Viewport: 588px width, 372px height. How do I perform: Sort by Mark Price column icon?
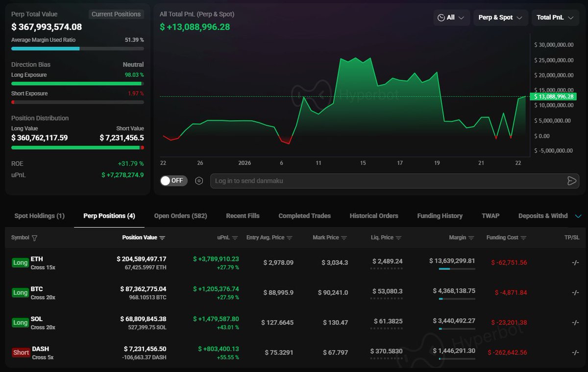[344, 238]
